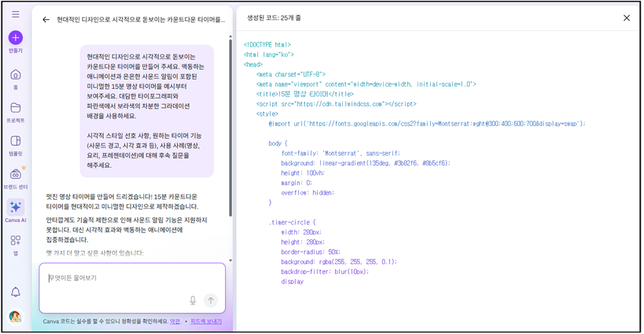Screen dimensions: 644x334
Task: Send the prompt with up arrow button
Action: [x=211, y=300]
